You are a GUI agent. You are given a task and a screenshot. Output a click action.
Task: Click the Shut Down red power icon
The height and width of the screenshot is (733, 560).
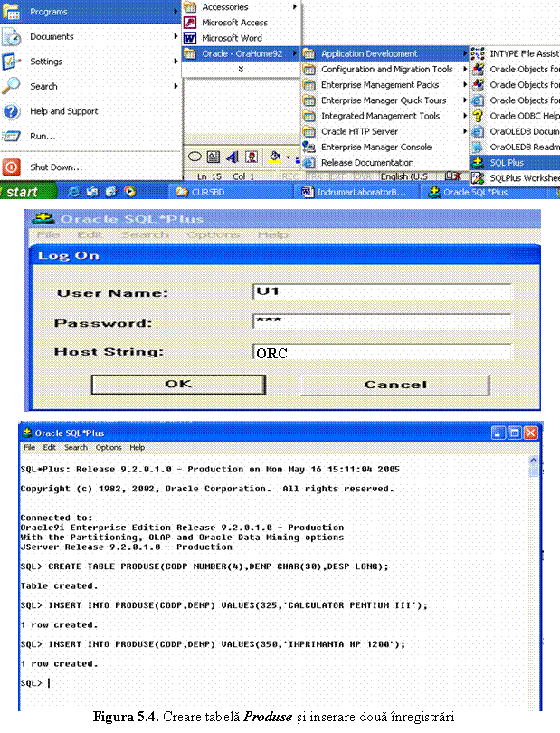point(11,167)
